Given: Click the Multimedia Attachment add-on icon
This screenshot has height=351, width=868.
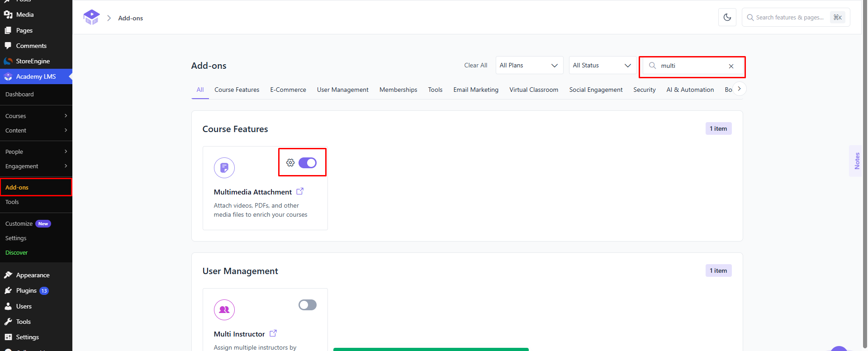Looking at the screenshot, I should (x=224, y=168).
